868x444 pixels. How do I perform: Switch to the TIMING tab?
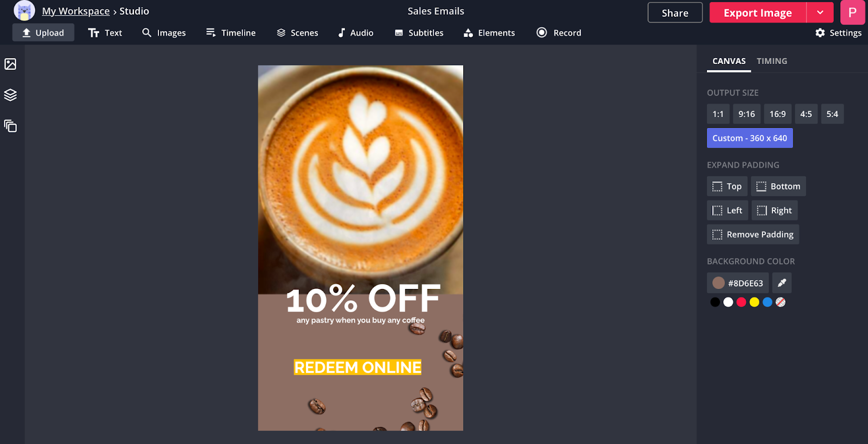pyautogui.click(x=771, y=61)
